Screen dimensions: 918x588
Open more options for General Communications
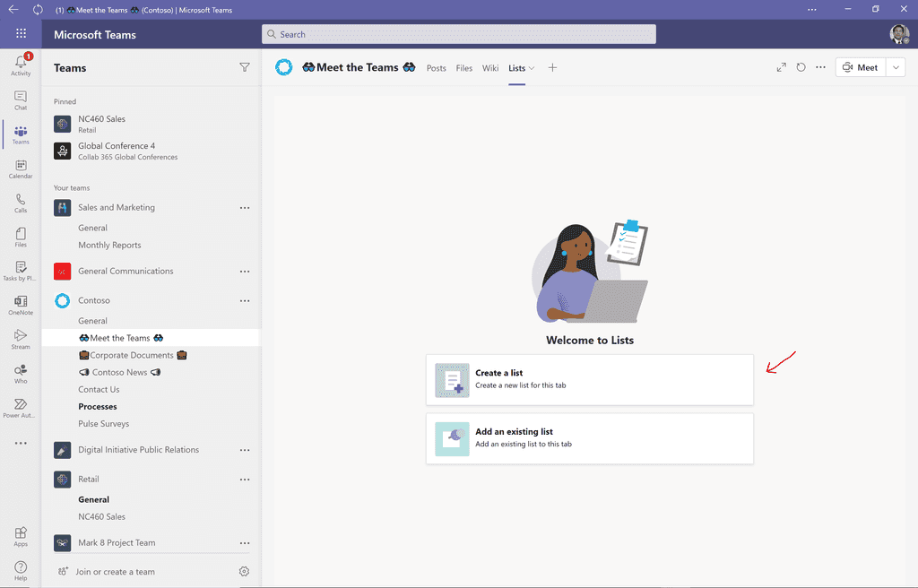pyautogui.click(x=245, y=272)
